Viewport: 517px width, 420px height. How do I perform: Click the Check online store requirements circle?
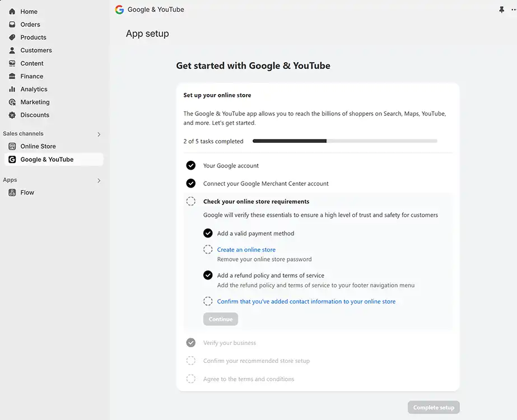pyautogui.click(x=191, y=201)
